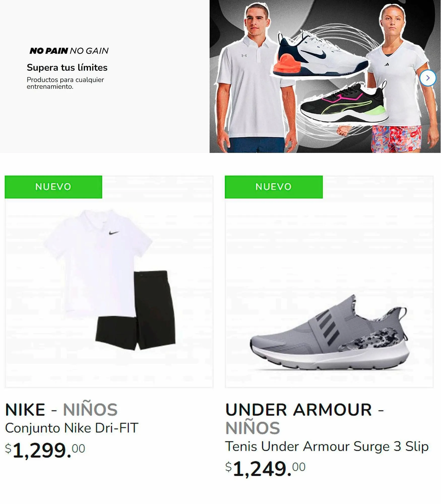441x504 pixels.
Task: Click the man in white polo on banner
Action: [x=255, y=78]
